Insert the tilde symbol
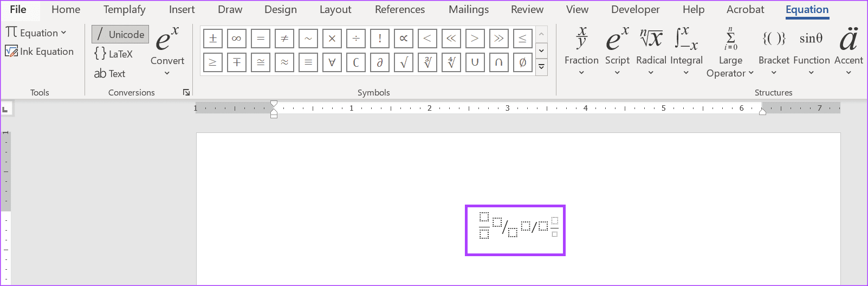The image size is (868, 286). click(x=308, y=39)
